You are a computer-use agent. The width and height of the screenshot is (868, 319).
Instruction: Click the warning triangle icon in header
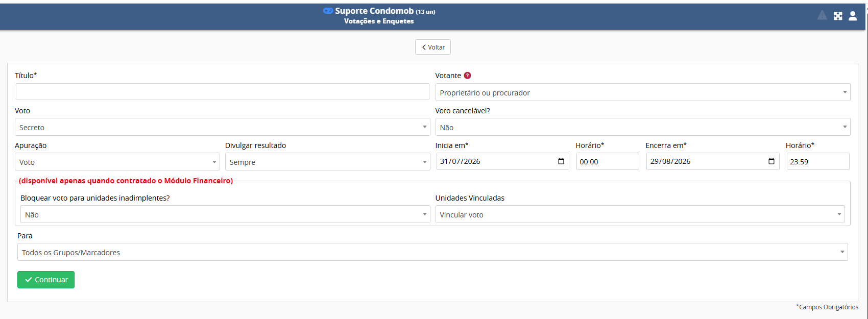(822, 15)
